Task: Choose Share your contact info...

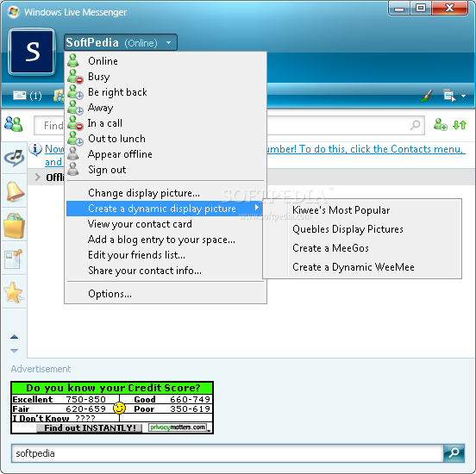Action: coord(166,271)
